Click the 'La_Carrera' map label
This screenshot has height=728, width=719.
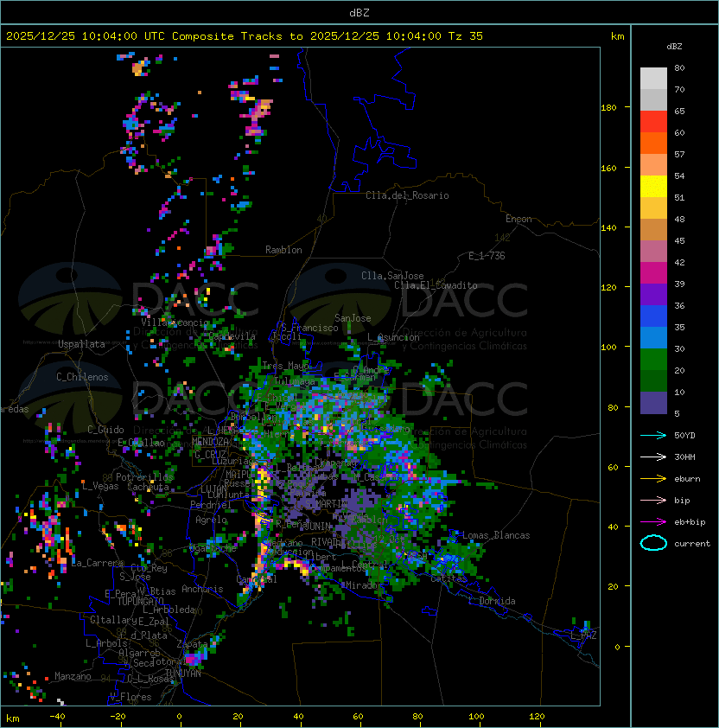98,563
